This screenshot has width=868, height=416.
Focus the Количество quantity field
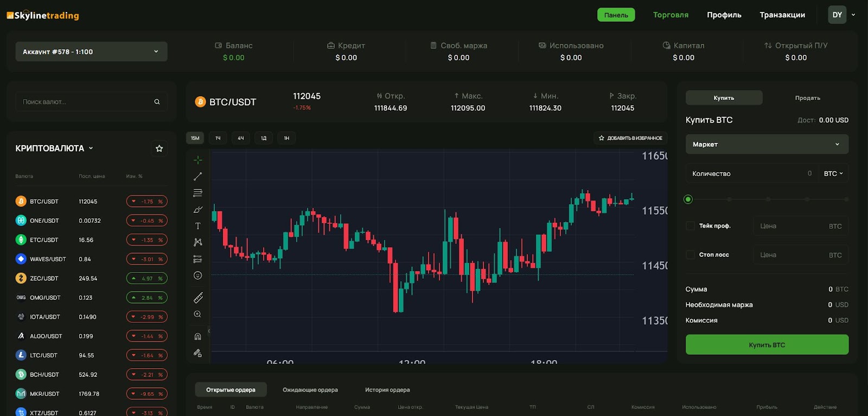pos(751,173)
